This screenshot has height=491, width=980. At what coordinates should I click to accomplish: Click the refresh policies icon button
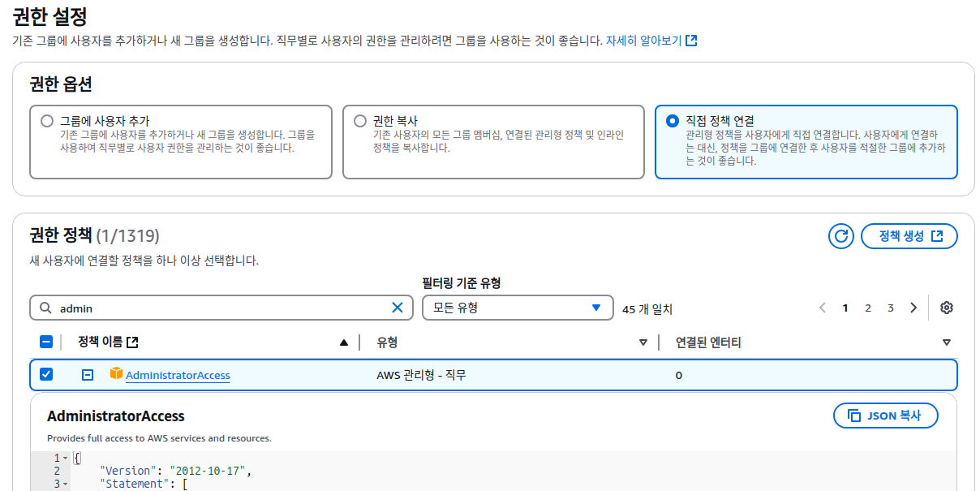841,236
